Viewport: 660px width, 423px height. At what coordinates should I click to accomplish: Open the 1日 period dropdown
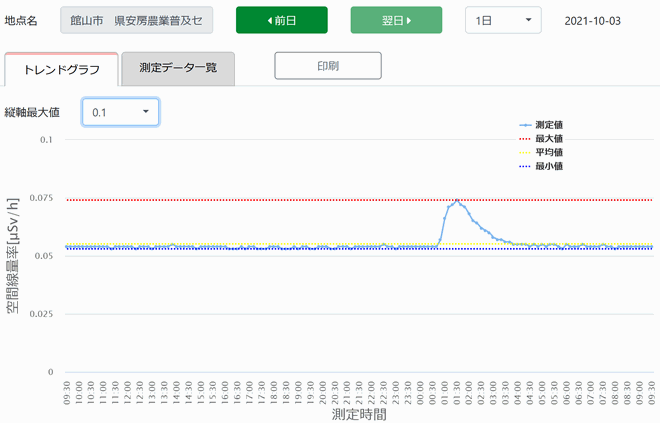(503, 20)
